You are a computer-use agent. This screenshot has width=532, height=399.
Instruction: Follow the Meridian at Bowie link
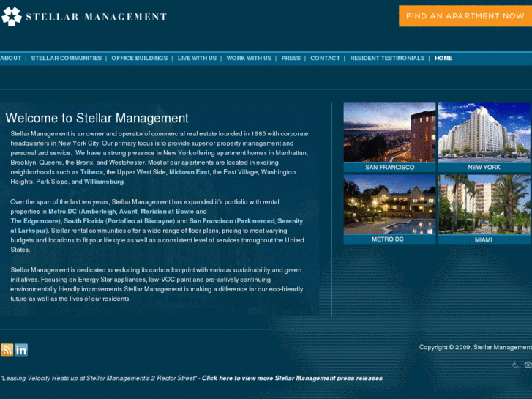pos(168,212)
